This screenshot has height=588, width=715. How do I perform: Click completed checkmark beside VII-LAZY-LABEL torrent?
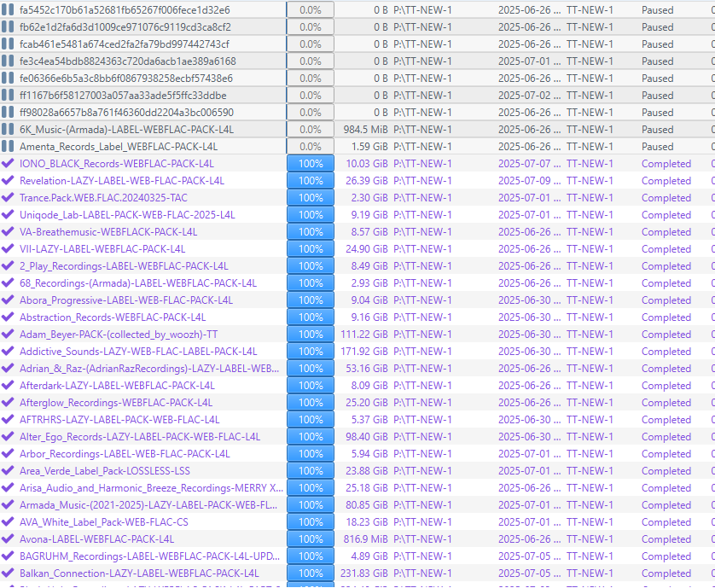click(x=8, y=249)
